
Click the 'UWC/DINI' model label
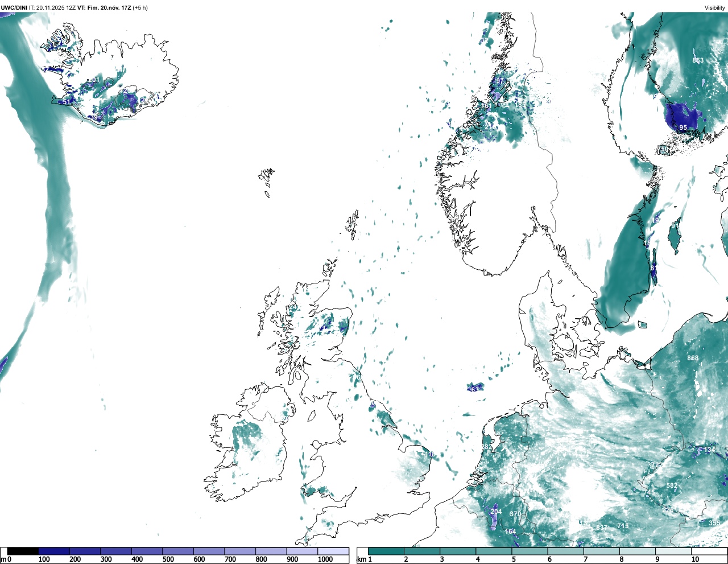click(x=14, y=7)
